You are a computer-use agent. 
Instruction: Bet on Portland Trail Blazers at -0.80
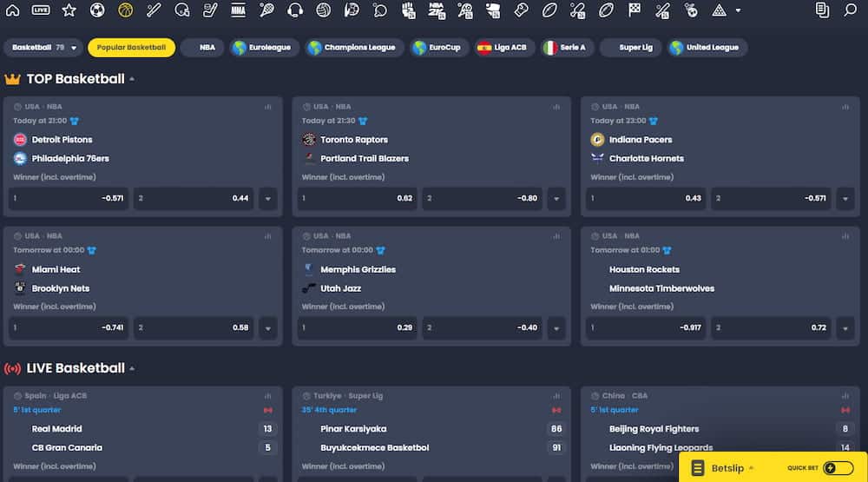482,198
